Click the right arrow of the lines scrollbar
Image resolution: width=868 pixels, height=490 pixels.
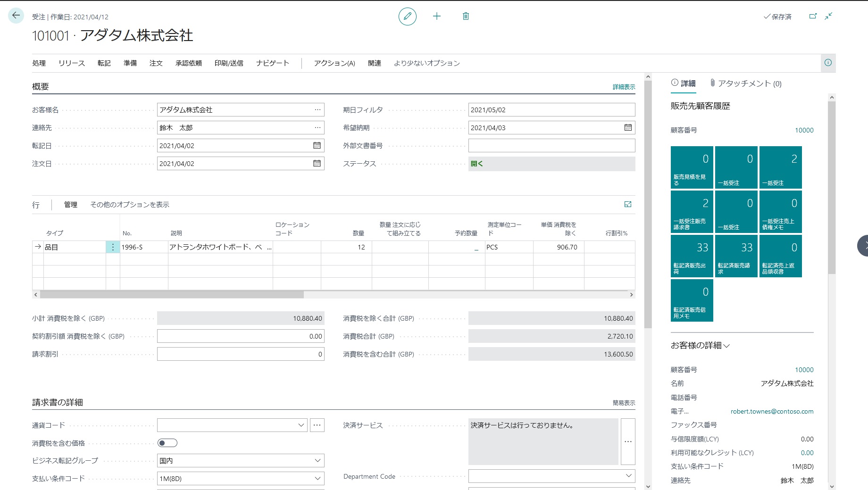click(631, 295)
